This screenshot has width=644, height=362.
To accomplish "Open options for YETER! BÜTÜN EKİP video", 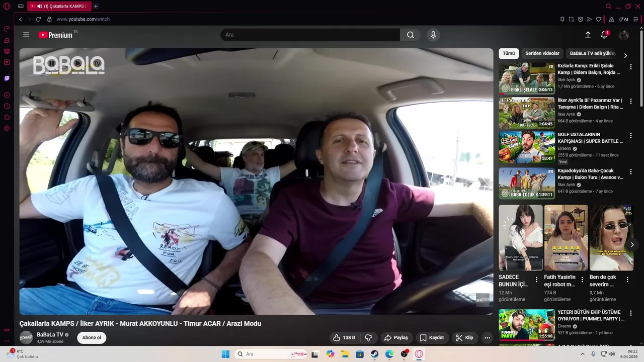I will click(x=630, y=313).
